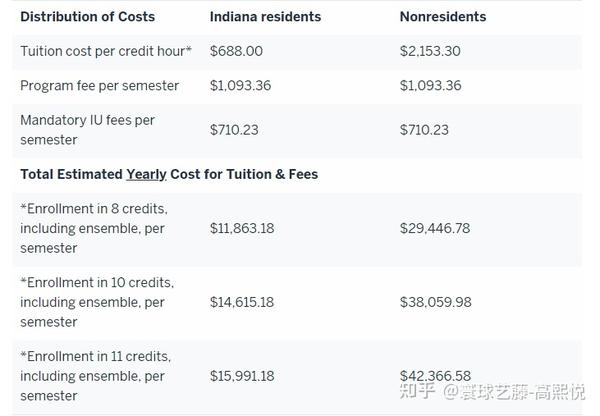Viewport: 600px width, 416px height.
Task: Click the $38,059.98 yearly cost value
Action: tap(435, 302)
